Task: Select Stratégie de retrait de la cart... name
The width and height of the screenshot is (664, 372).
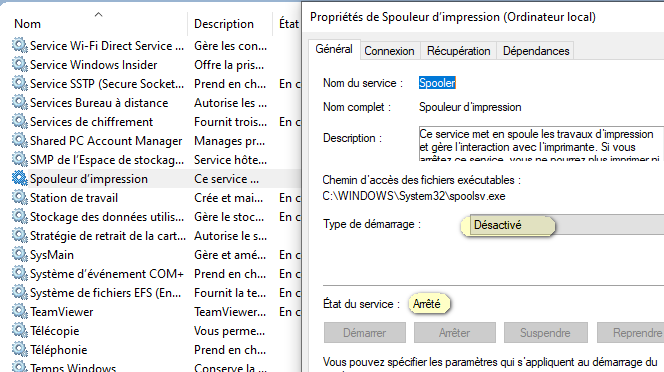Action: pos(108,236)
